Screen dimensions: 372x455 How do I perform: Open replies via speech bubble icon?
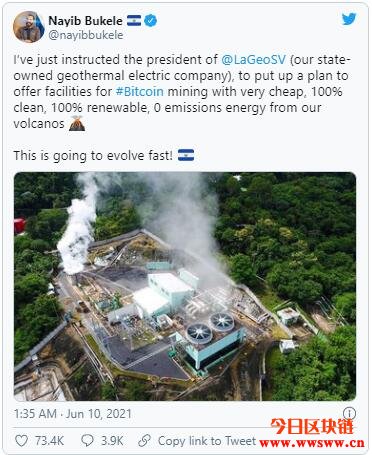pos(87,441)
